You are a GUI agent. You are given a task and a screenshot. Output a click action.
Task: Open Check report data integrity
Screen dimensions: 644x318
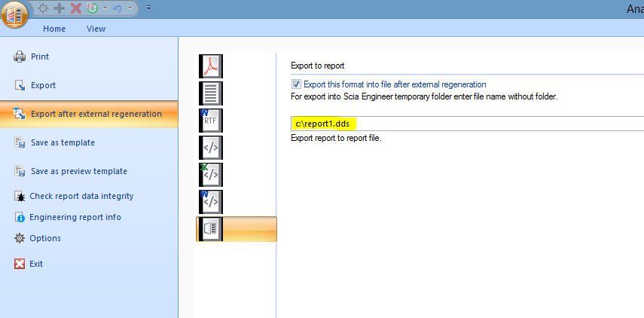click(x=81, y=196)
